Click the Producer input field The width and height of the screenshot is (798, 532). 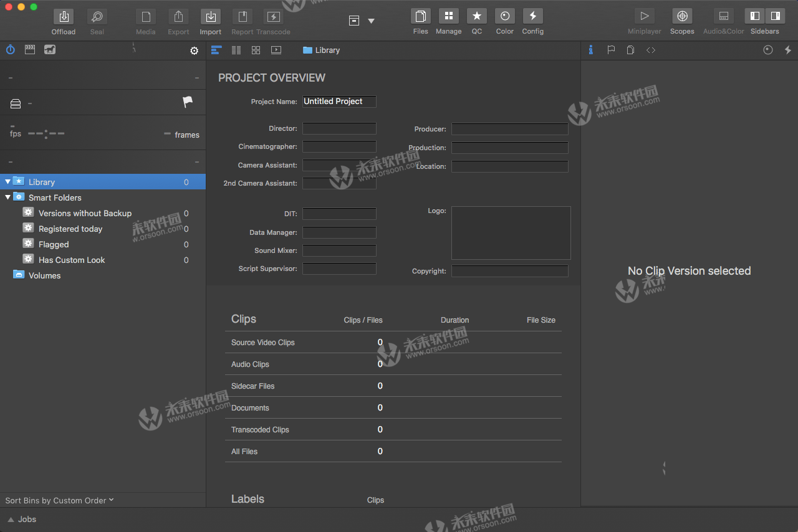510,129
